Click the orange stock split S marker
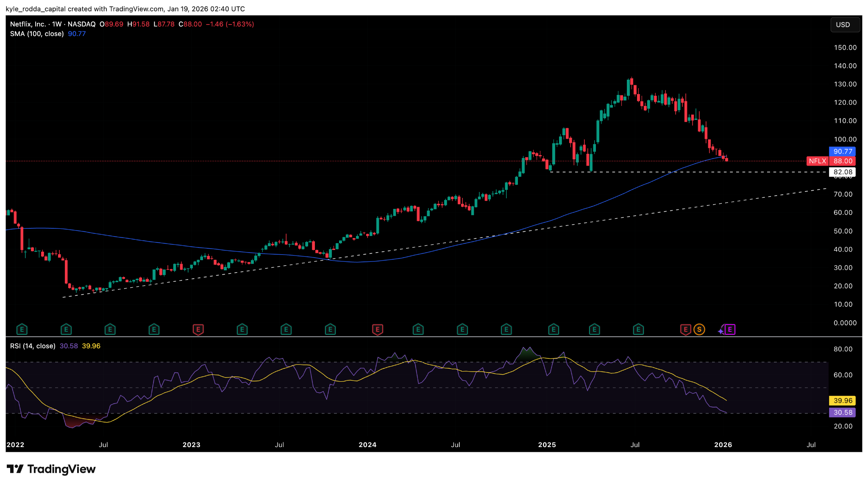868x486 pixels. coord(699,329)
